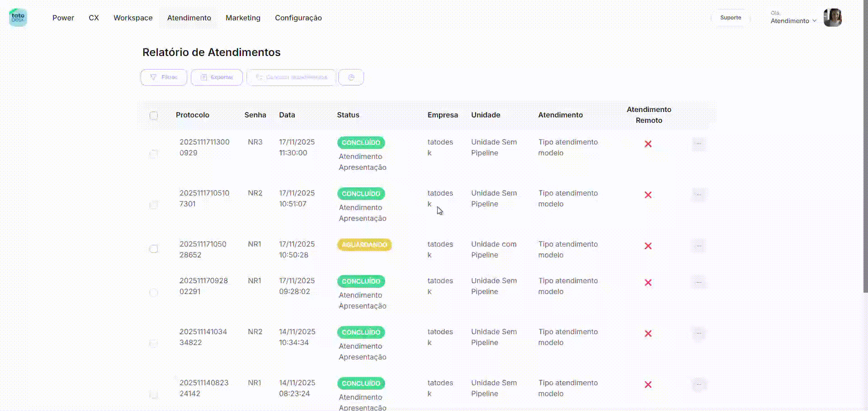This screenshot has height=411, width=868.
Task: Open more options for the 09:28:02 row
Action: (x=698, y=283)
